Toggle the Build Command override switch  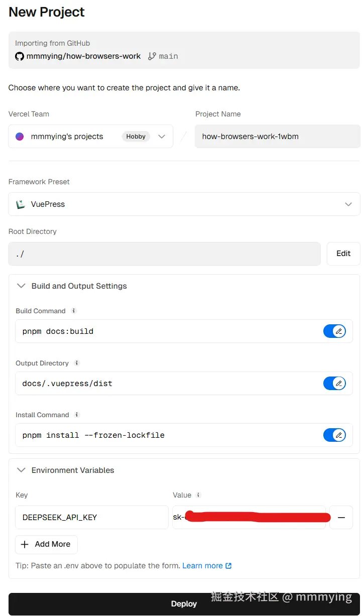[x=334, y=331]
